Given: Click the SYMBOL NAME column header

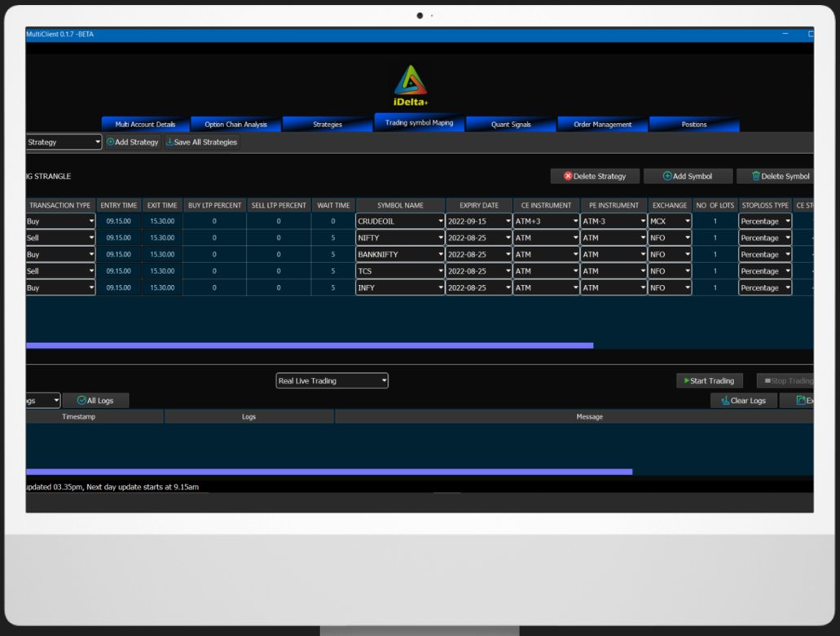Looking at the screenshot, I should pyautogui.click(x=400, y=205).
